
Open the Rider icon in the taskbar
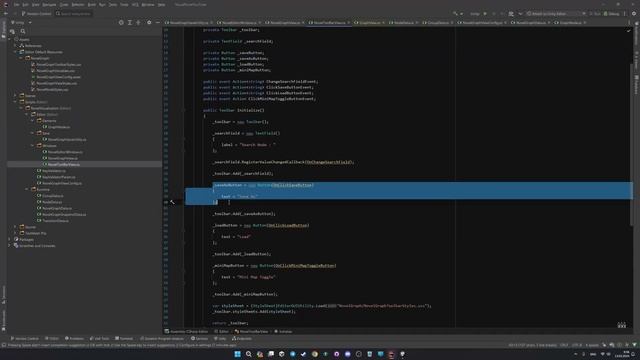coord(391,354)
